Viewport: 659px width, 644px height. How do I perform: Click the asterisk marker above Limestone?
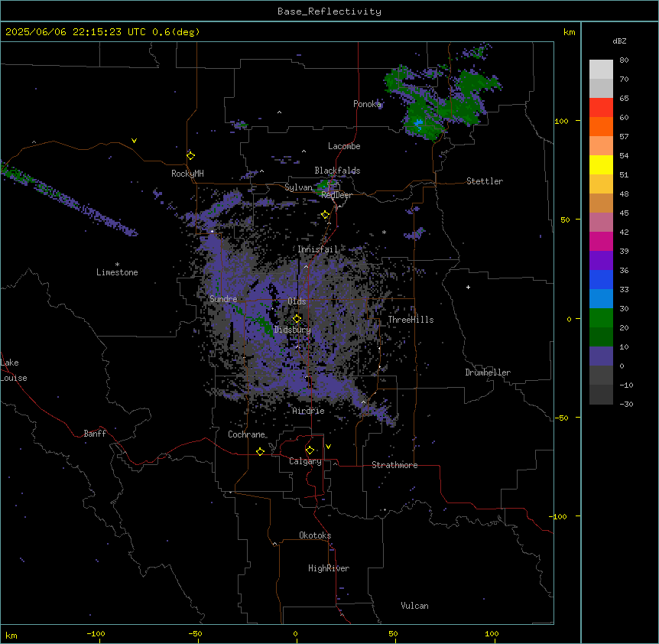[x=117, y=264]
